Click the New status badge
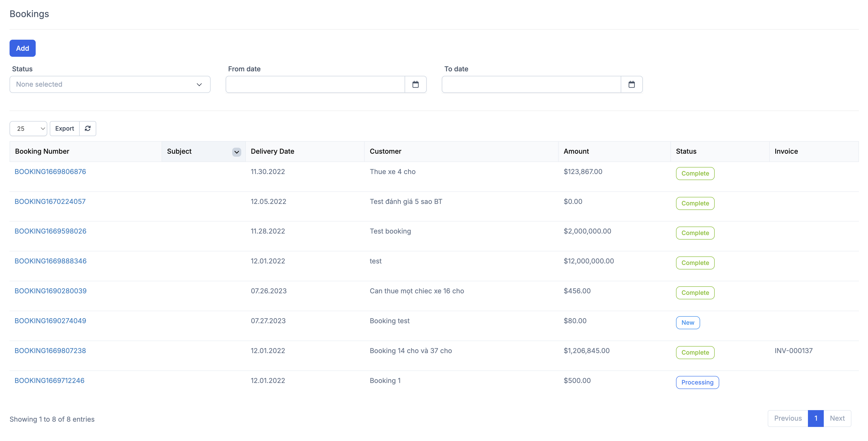 (x=687, y=322)
